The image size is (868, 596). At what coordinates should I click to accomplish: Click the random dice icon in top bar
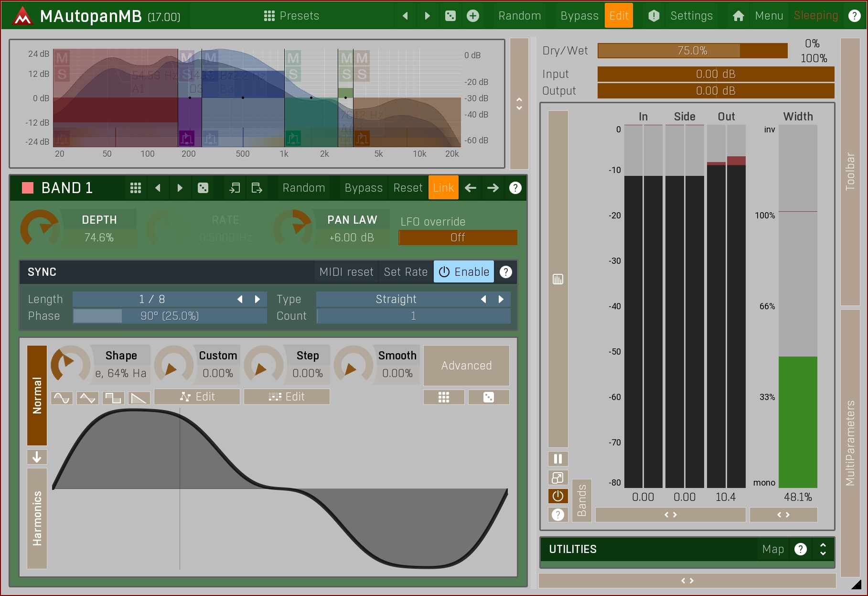[450, 16]
